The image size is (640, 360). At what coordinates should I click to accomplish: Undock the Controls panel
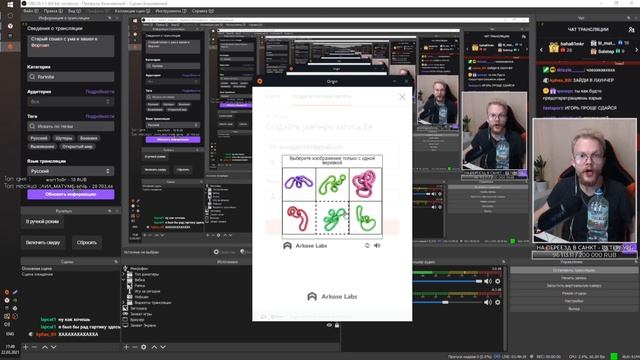(x=636, y=262)
